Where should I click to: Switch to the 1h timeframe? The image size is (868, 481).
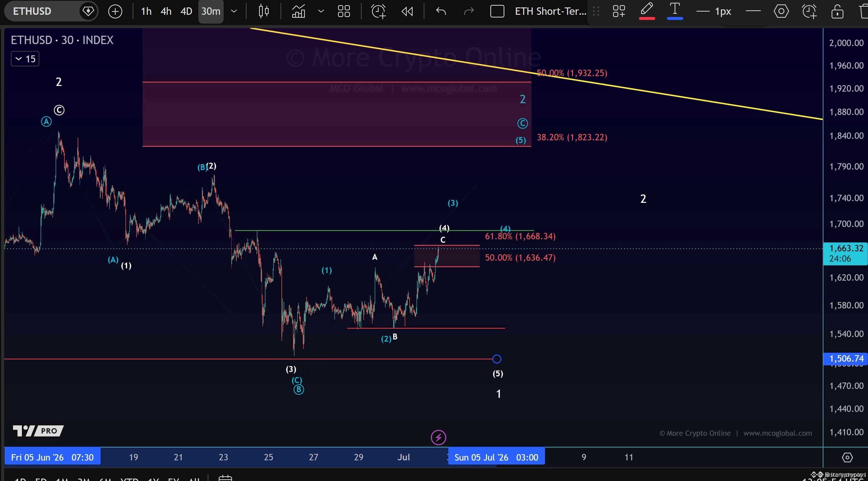[146, 12]
